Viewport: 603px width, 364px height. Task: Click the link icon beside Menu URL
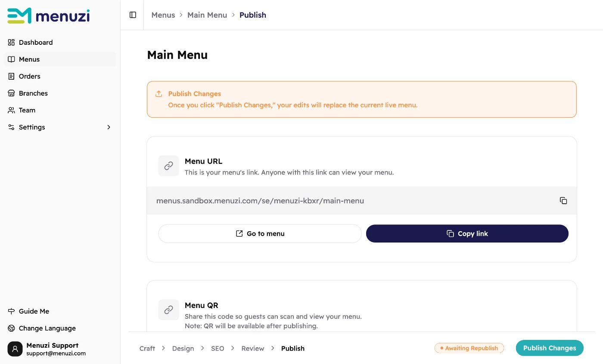[169, 166]
